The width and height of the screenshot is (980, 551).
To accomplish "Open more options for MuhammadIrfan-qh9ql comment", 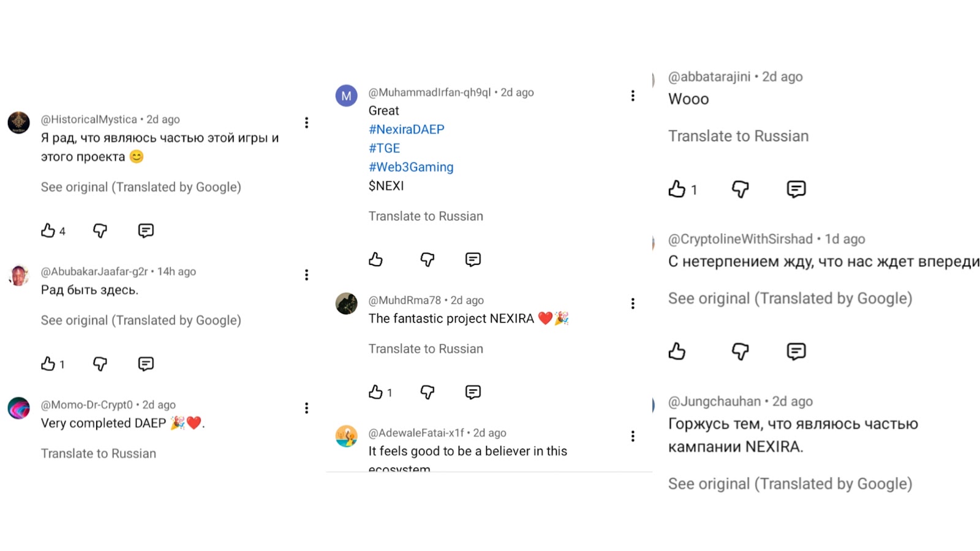I will coord(633,96).
